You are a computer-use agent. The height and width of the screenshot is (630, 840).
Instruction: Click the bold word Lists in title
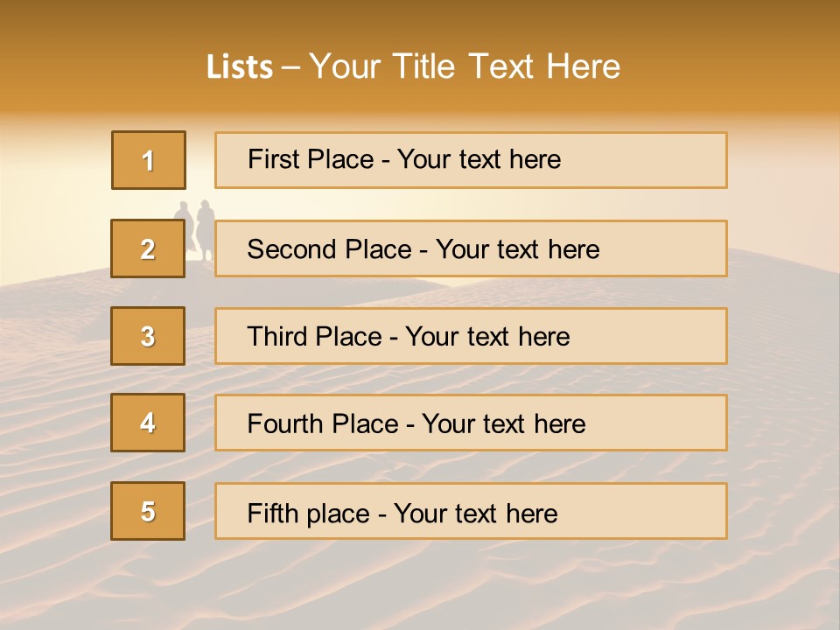pyautogui.click(x=240, y=67)
